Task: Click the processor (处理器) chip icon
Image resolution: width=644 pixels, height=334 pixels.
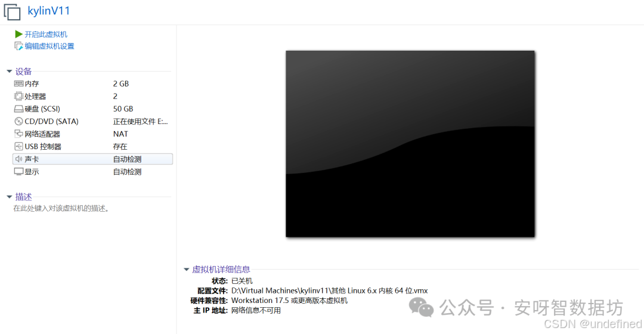Action: [x=18, y=96]
